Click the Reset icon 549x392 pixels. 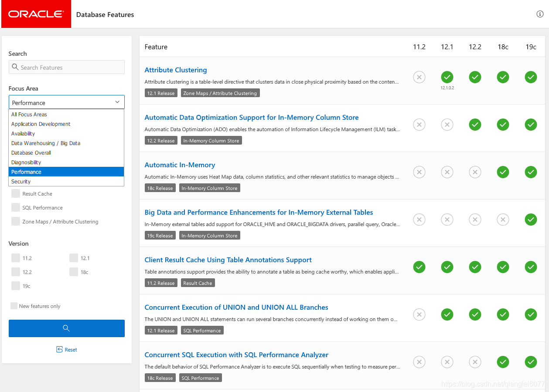click(59, 349)
